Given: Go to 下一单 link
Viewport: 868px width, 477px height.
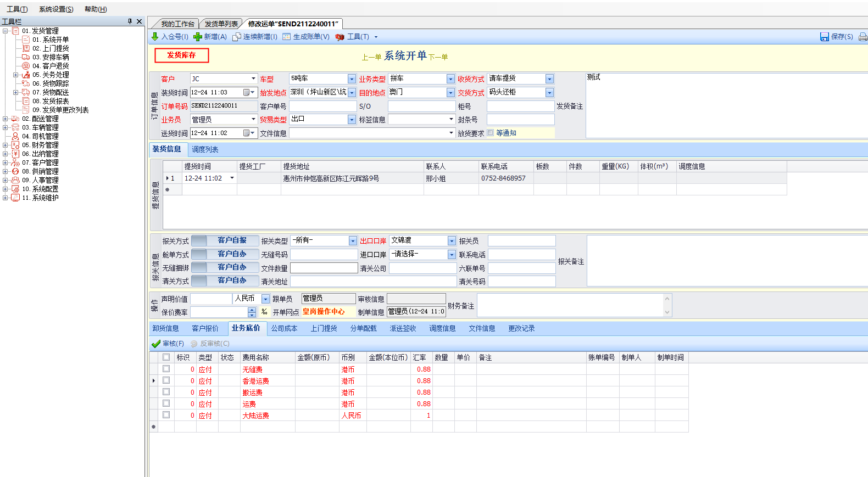Looking at the screenshot, I should [x=438, y=57].
